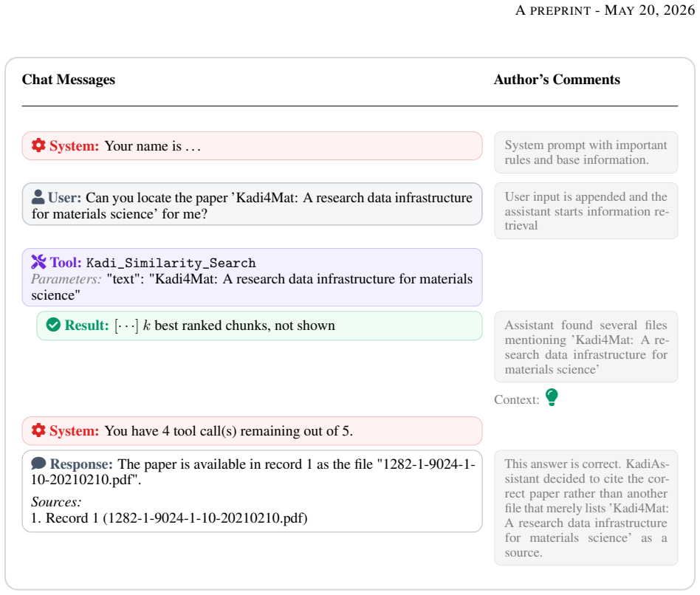This screenshot has width=700, height=595.
Task: Click the red 'System:' label above the User message
Action: coord(74,146)
